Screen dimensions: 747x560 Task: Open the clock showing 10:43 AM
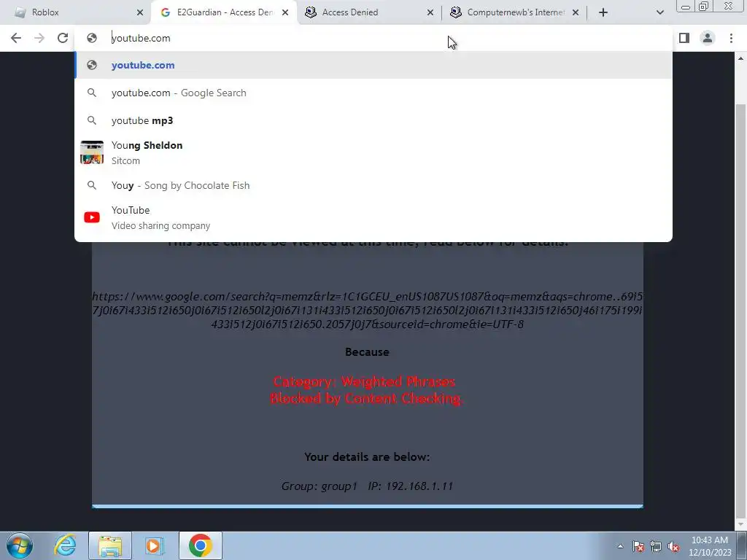pyautogui.click(x=710, y=546)
